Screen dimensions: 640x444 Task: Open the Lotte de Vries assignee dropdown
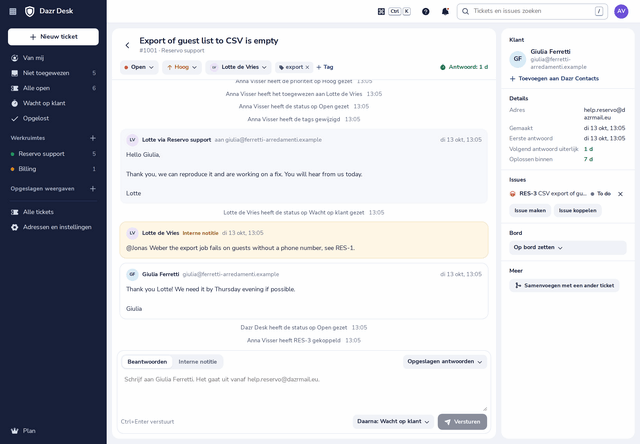click(239, 67)
